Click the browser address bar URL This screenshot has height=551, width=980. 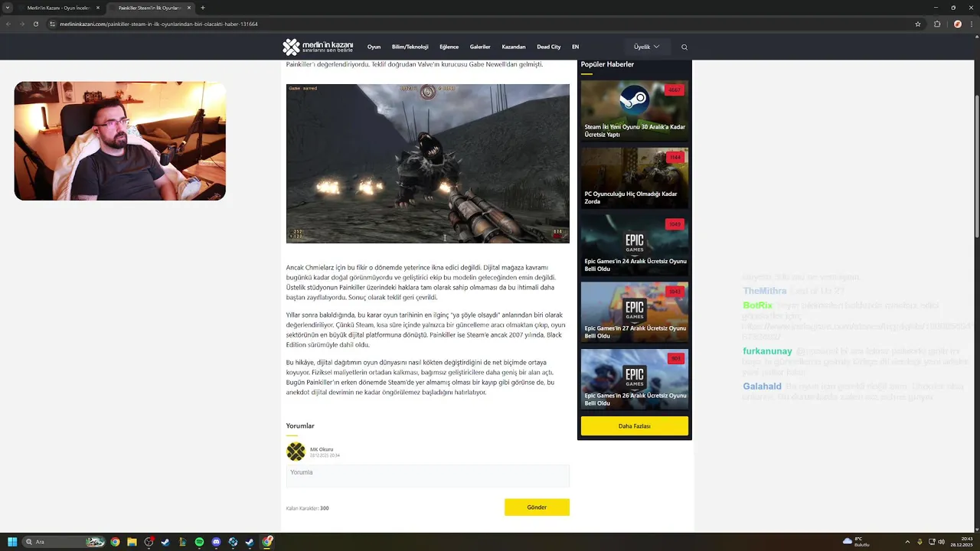click(x=158, y=24)
